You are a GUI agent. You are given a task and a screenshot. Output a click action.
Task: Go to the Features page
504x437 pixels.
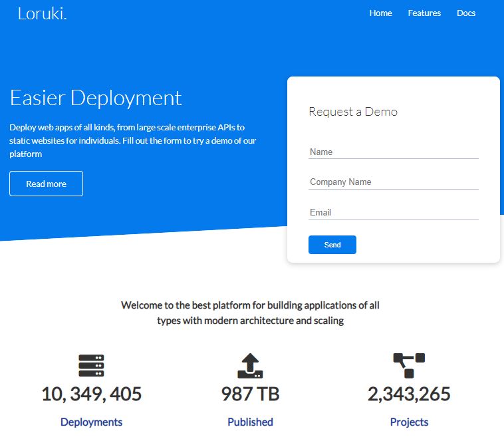tap(424, 13)
